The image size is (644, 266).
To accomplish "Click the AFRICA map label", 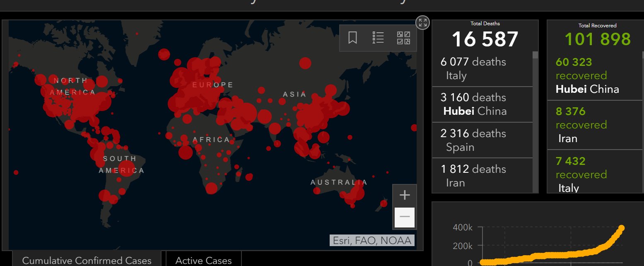I will click(211, 140).
